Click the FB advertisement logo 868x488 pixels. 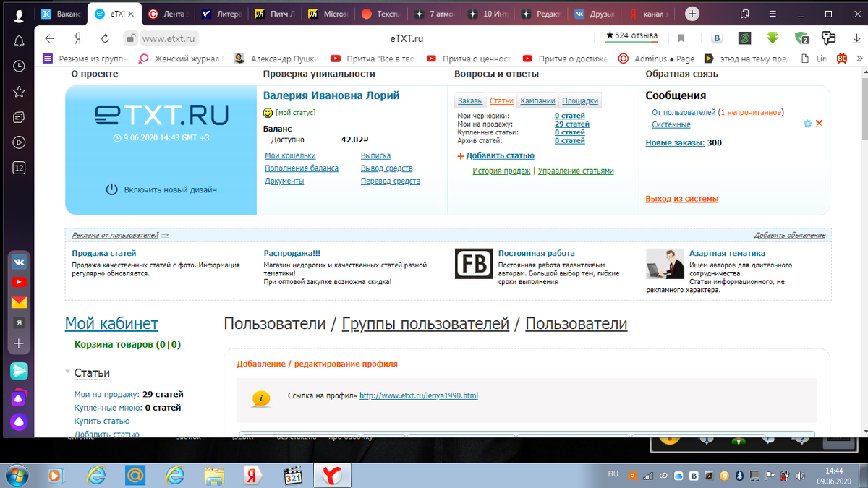[474, 264]
